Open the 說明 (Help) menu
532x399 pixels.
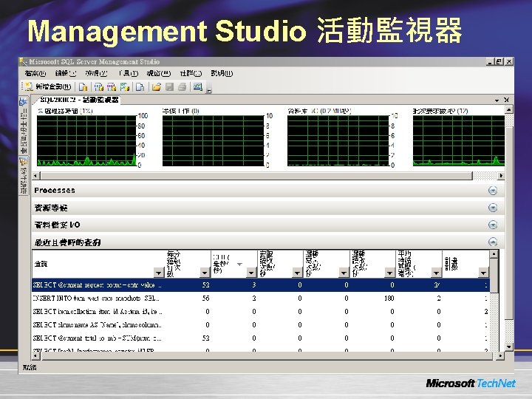pos(222,73)
